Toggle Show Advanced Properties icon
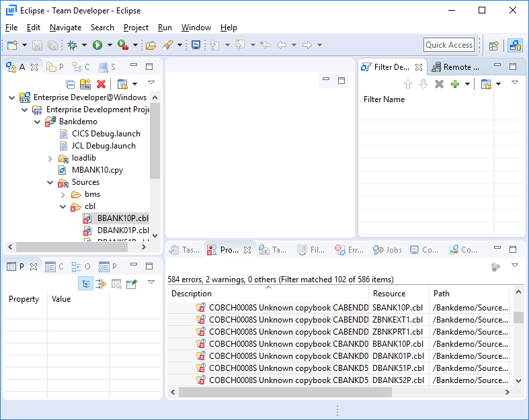This screenshot has height=420, width=529. [x=101, y=284]
